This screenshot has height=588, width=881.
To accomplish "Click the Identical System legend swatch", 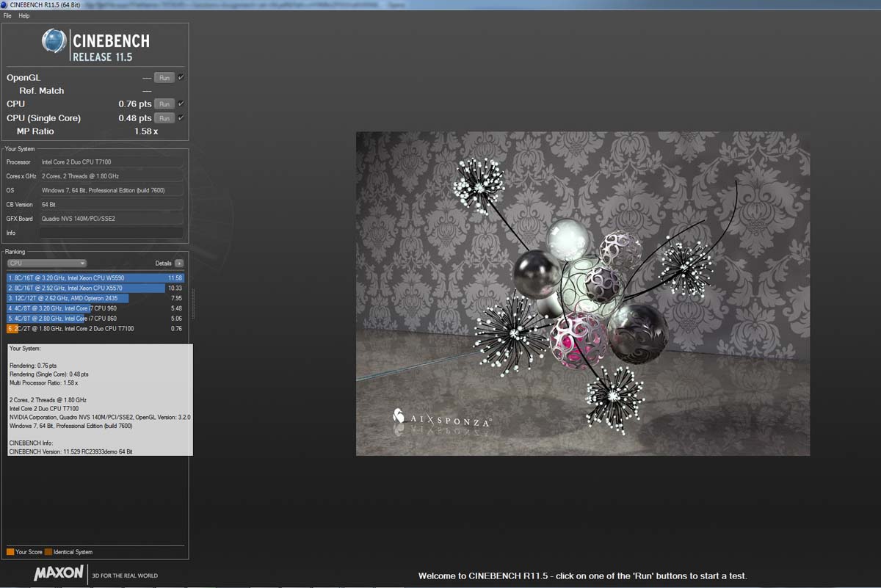I will point(48,552).
